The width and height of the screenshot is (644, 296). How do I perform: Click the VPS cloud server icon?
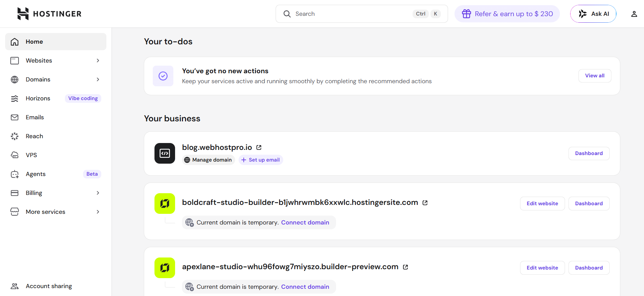[x=14, y=155]
